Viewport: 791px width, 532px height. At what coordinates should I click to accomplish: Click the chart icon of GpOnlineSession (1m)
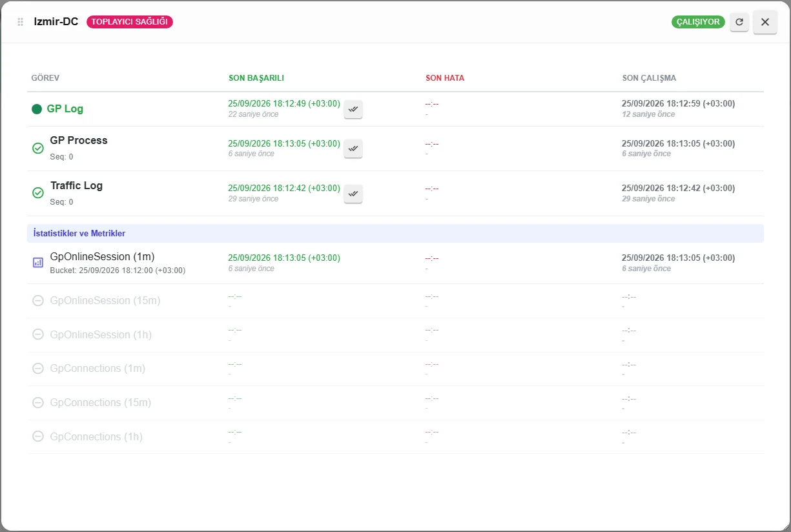click(38, 263)
